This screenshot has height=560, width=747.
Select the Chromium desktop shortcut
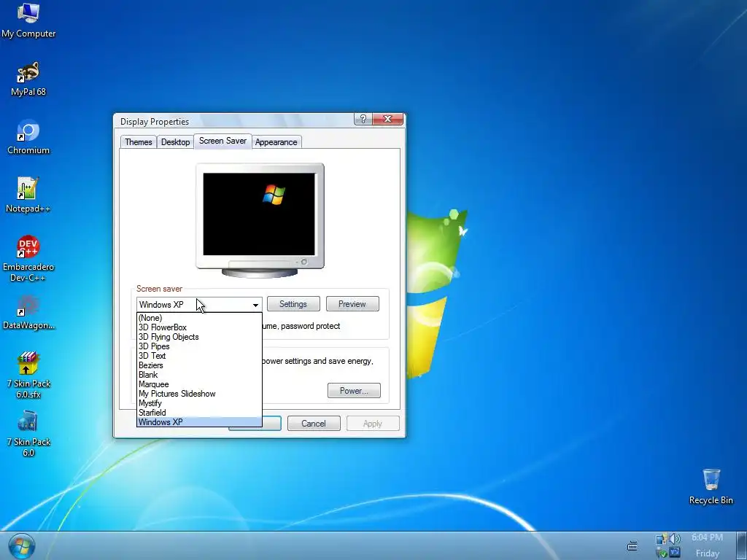point(28,137)
